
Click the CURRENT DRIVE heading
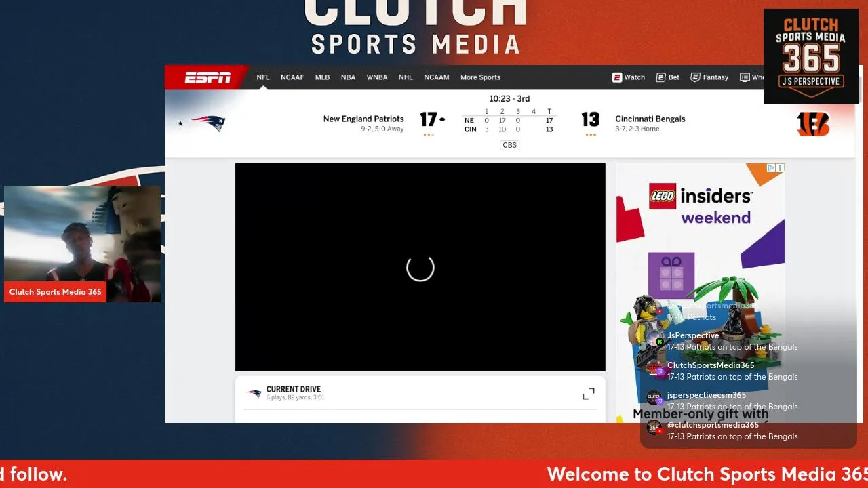[x=293, y=389]
